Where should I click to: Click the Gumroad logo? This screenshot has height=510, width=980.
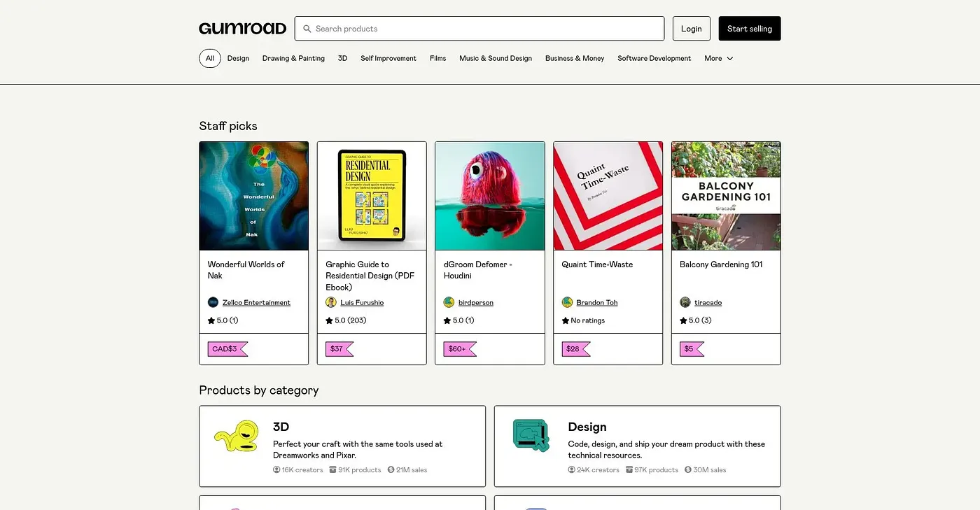click(243, 29)
